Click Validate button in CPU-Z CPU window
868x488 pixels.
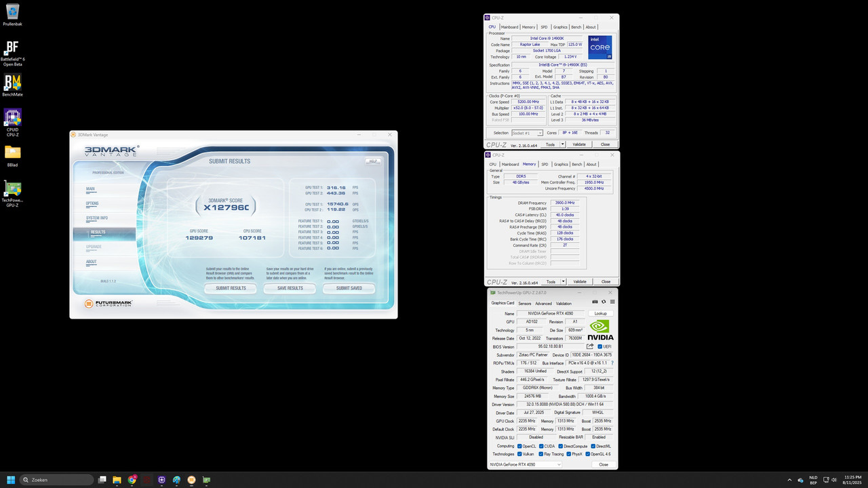579,144
